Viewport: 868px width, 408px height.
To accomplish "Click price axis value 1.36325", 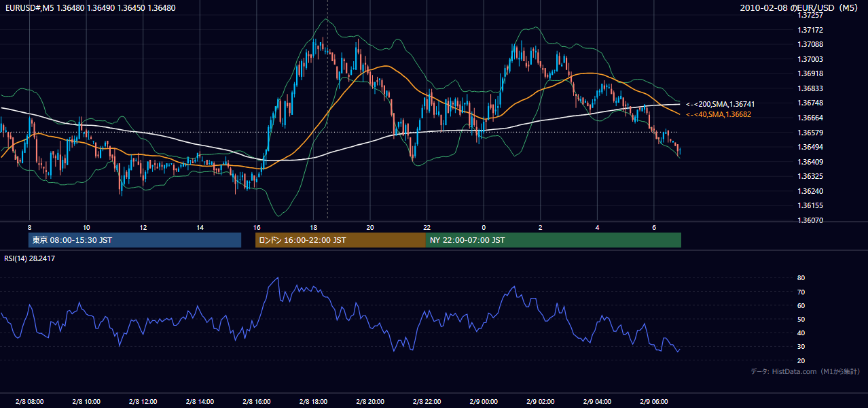I will tap(812, 176).
